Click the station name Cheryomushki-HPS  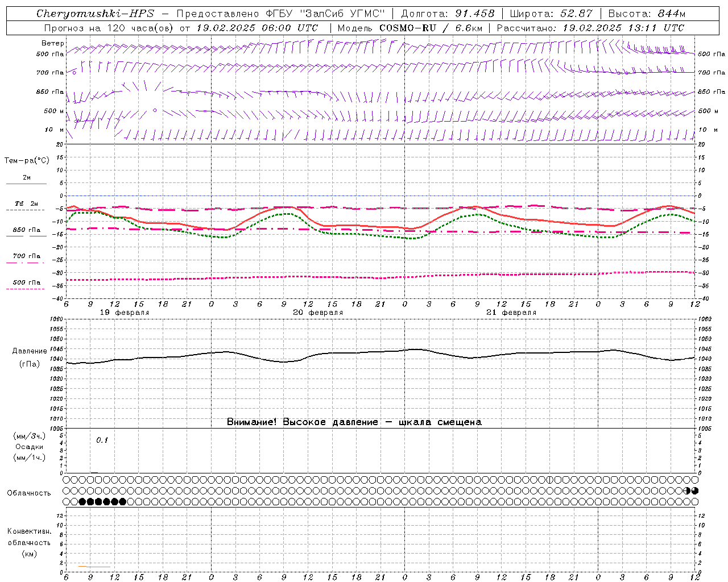click(95, 14)
